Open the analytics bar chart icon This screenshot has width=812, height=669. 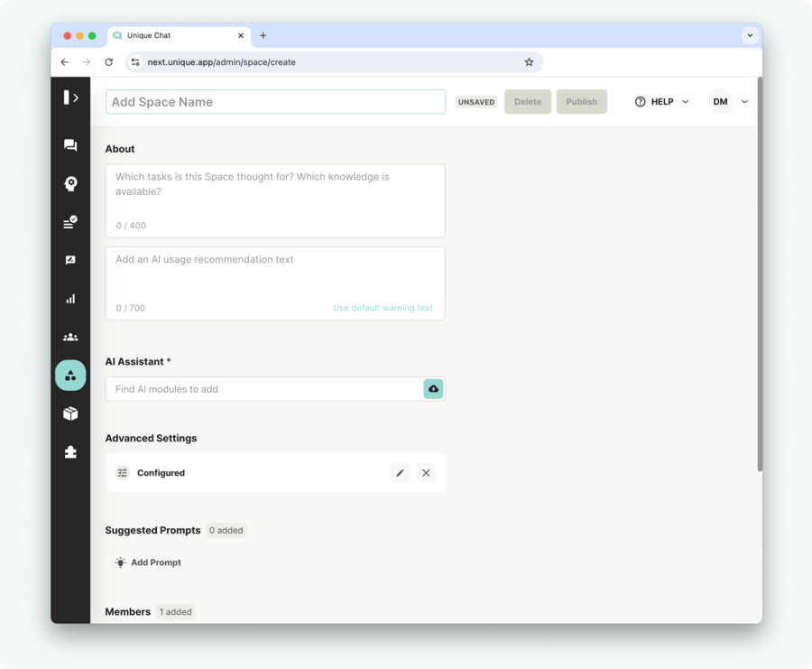tap(70, 299)
